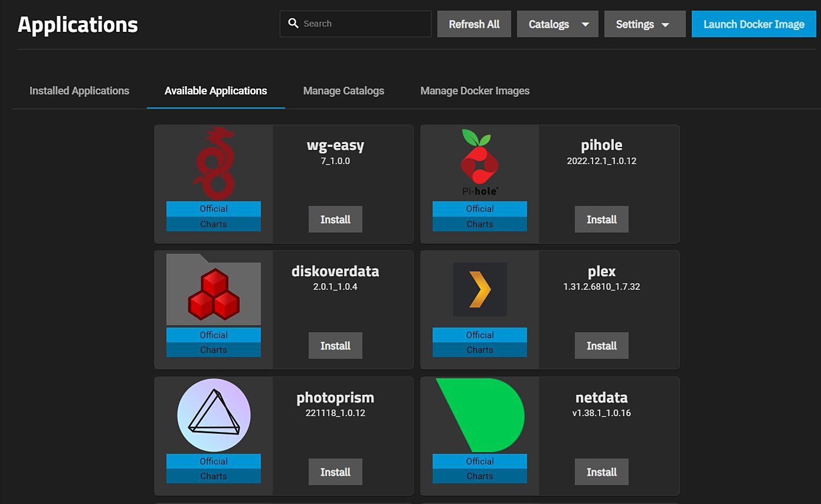Click version text v1.38.1_1.0.16
821x504 pixels.
(x=601, y=413)
